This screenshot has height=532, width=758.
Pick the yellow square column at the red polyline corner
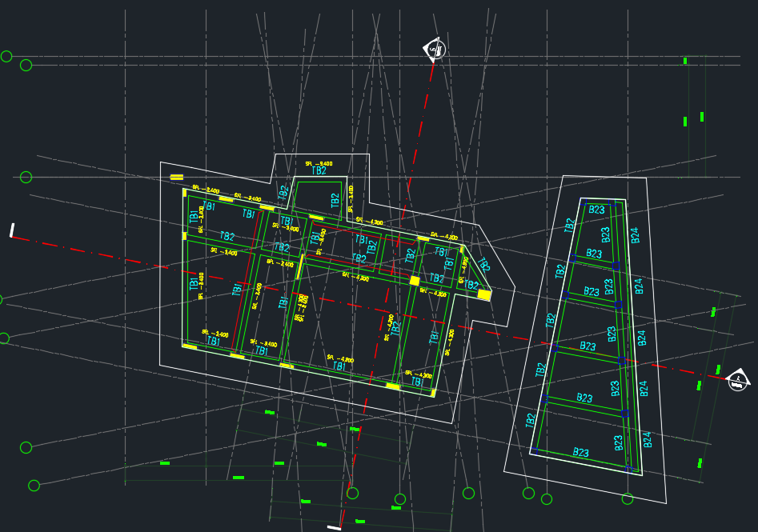415,281
